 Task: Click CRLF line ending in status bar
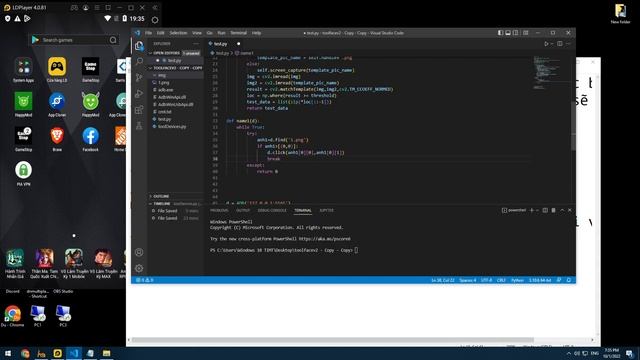point(501,280)
